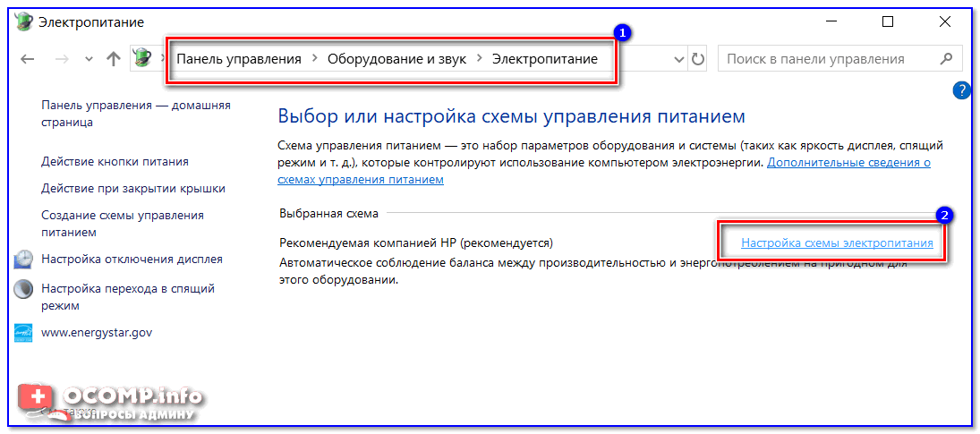Screen dimensions: 980x434
Task: Open Создание схемы управления питанием link
Action: coord(123,224)
